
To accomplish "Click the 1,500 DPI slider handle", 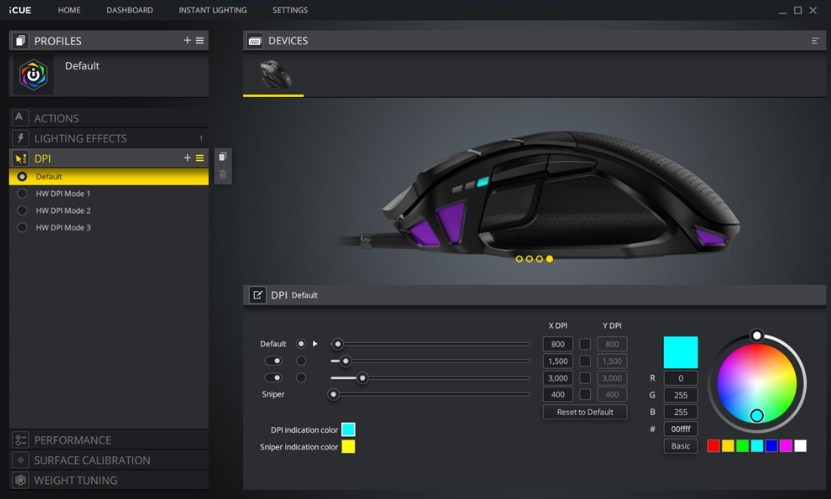I will [346, 361].
